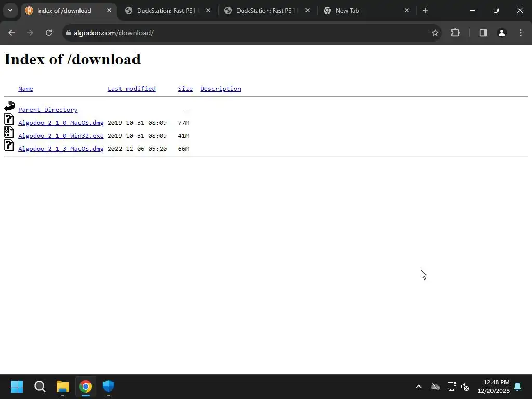Open Windows Security shield icon
Image resolution: width=532 pixels, height=399 pixels.
(x=109, y=387)
